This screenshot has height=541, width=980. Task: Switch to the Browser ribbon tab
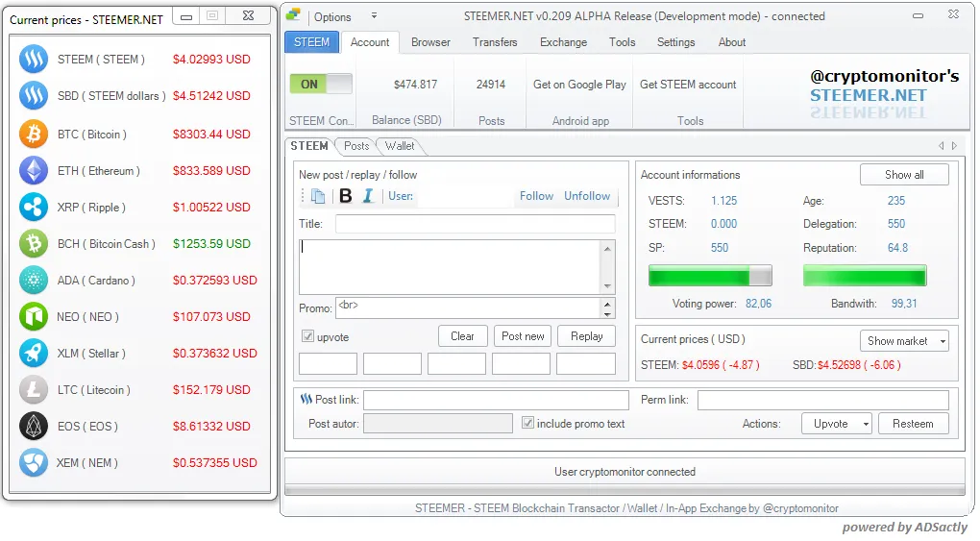pos(430,42)
